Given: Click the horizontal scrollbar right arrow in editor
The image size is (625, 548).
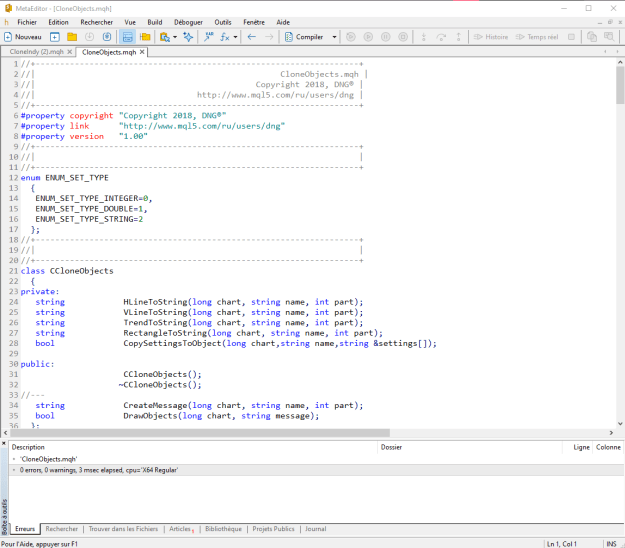Looking at the screenshot, I should [611, 433].
